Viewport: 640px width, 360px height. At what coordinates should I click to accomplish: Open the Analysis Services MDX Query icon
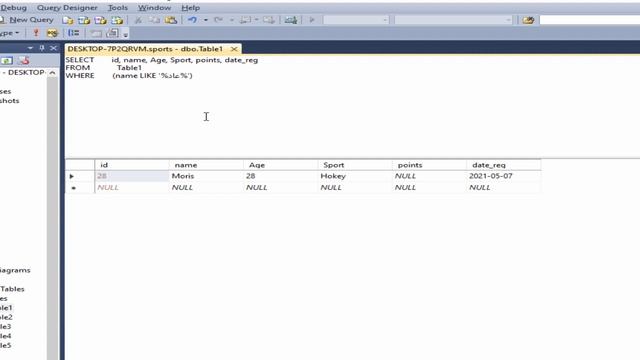pyautogui.click(x=84, y=20)
